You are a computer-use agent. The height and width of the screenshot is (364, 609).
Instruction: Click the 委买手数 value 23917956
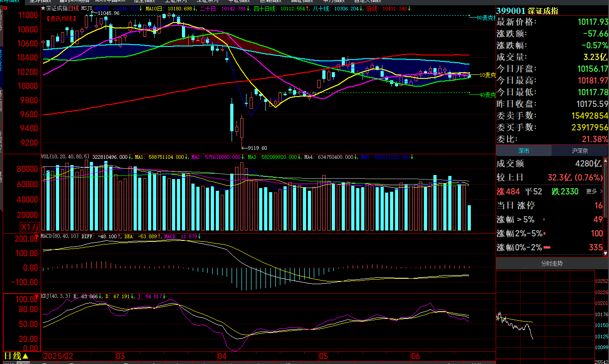tap(590, 128)
